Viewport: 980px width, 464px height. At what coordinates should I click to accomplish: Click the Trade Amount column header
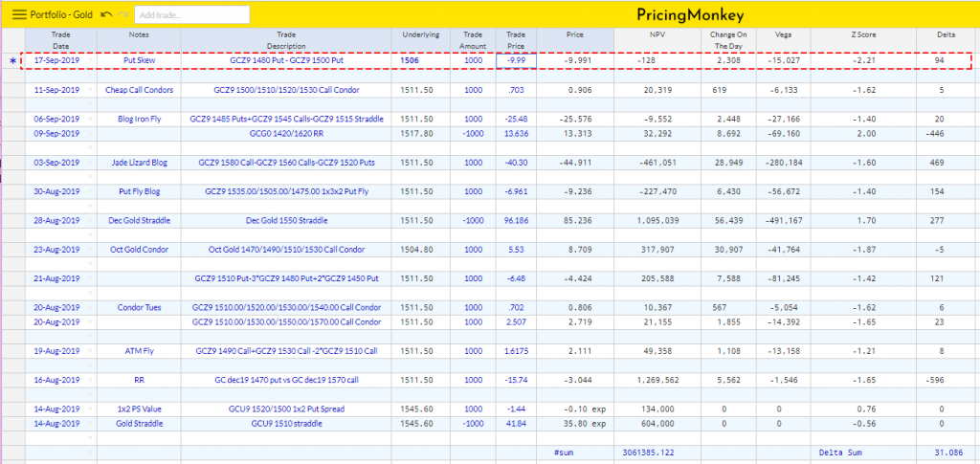pos(473,40)
